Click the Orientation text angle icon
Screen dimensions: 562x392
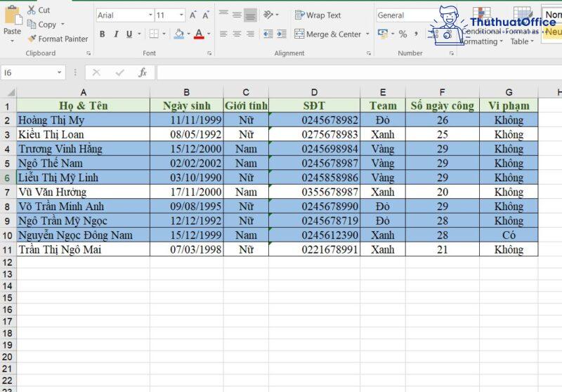click(x=268, y=15)
